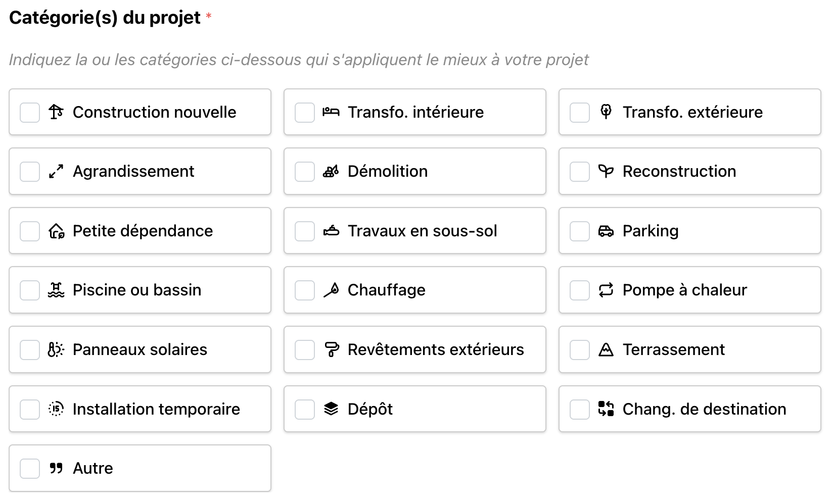Click the car icon next to Parking
Viewport: 834px width, 504px height.
coord(606,231)
